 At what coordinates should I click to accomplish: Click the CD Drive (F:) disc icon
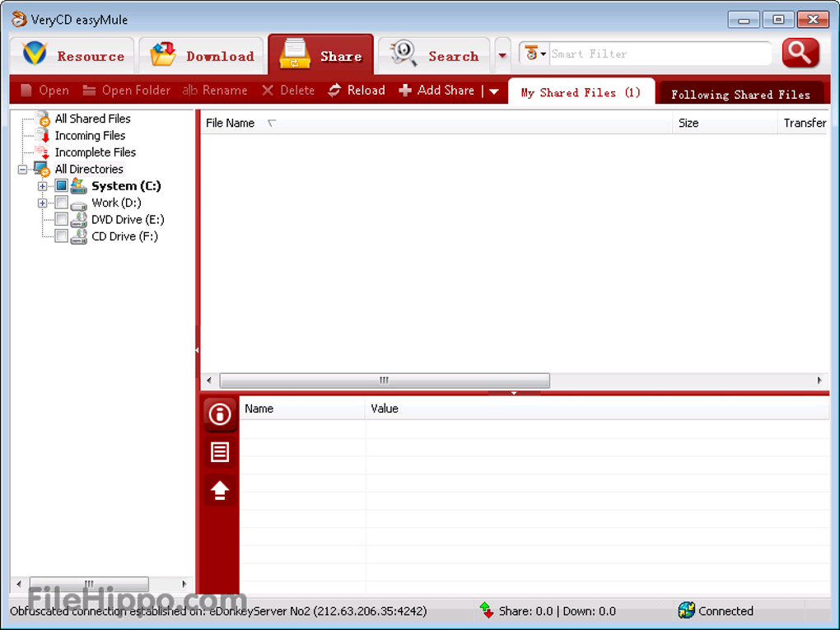(x=79, y=236)
